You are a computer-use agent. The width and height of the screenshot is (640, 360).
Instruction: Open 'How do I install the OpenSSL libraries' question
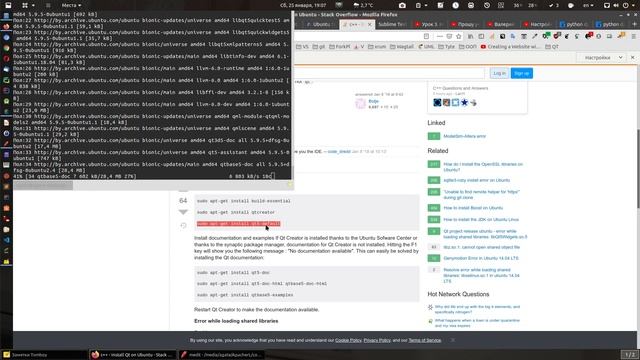(483, 167)
